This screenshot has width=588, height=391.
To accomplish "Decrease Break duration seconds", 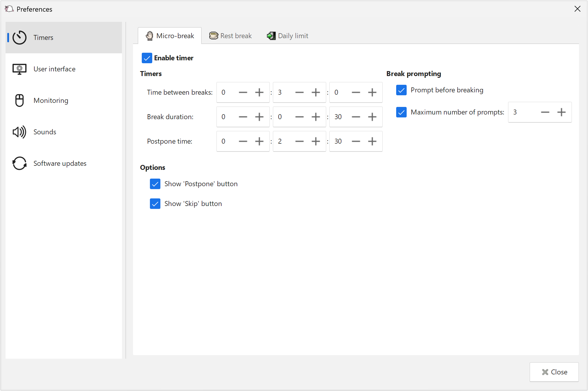I will point(356,117).
